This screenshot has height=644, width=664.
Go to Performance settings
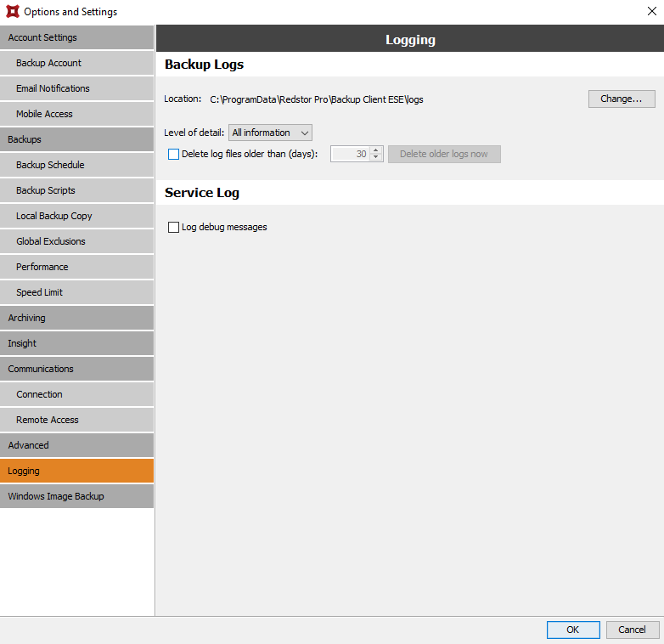[x=76, y=267]
